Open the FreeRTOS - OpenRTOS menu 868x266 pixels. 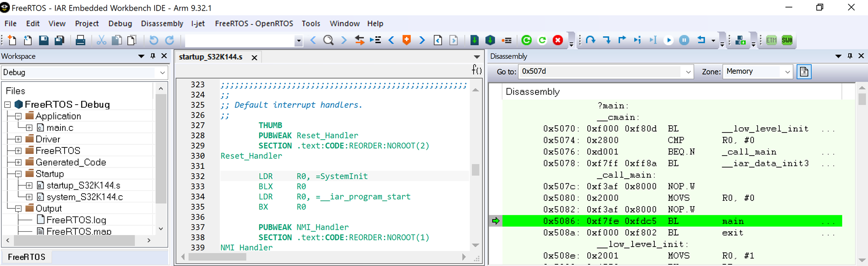pos(254,23)
